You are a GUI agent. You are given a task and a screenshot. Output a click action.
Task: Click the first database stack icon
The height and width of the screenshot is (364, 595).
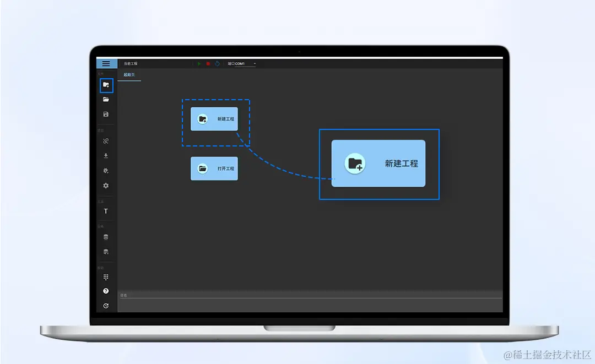click(x=106, y=237)
